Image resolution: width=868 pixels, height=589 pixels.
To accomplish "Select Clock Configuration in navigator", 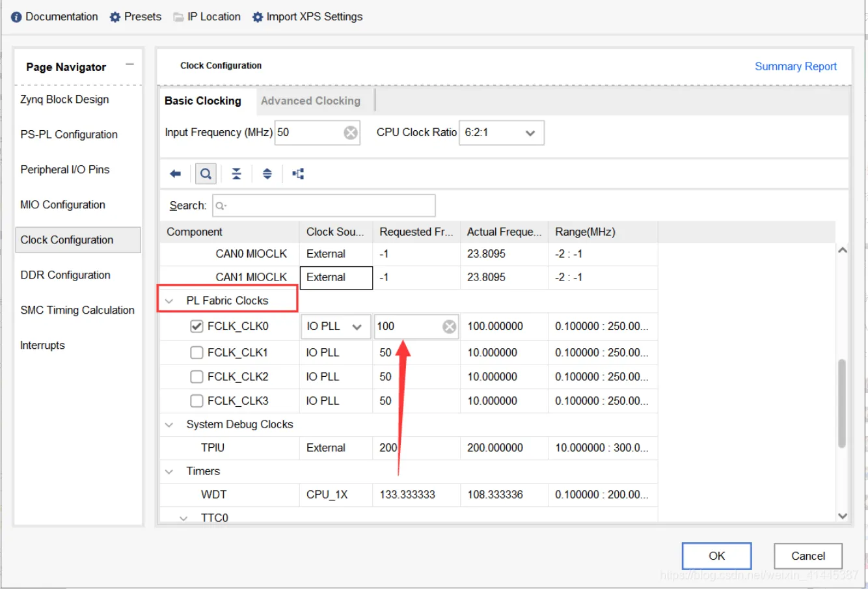I will 78,240.
